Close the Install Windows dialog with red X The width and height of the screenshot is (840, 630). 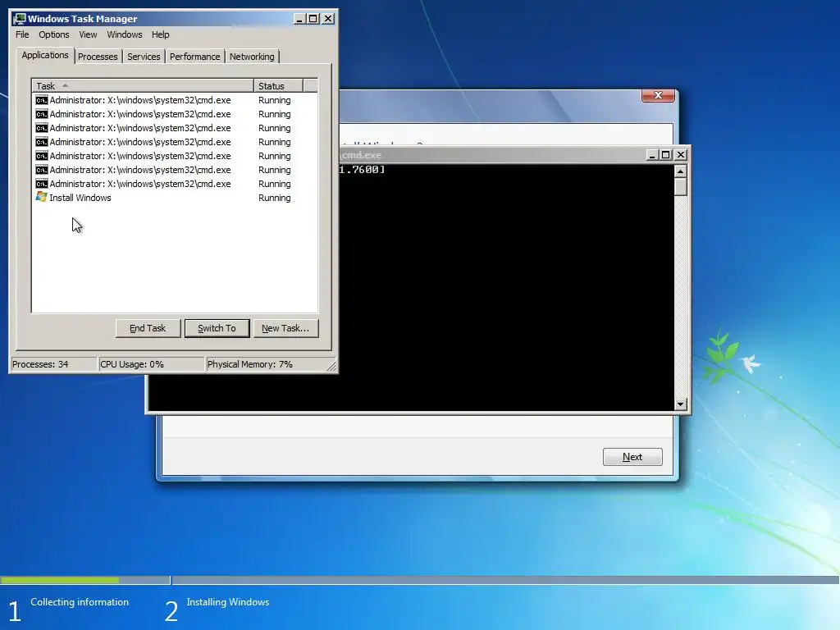658,95
